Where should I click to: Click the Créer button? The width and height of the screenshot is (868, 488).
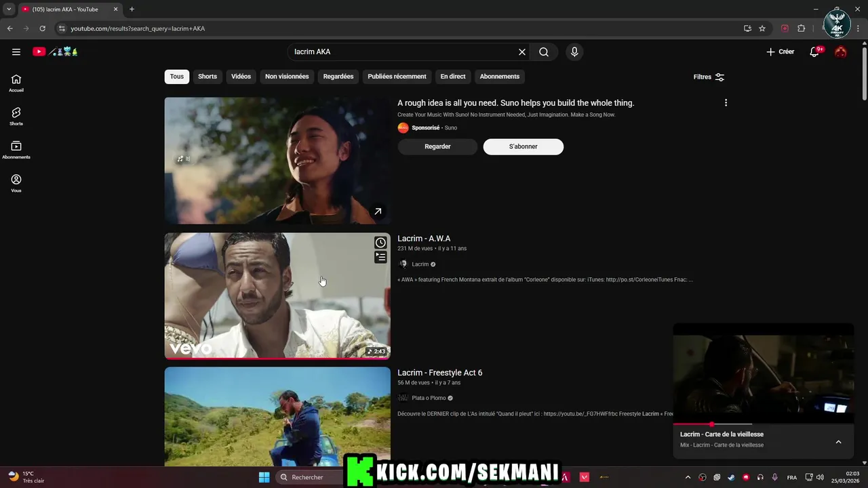point(781,52)
